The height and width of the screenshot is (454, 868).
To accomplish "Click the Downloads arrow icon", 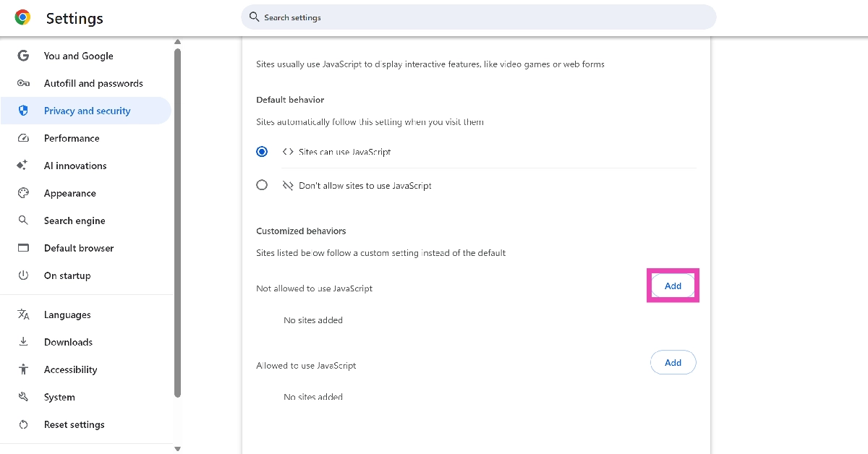I will tap(23, 342).
